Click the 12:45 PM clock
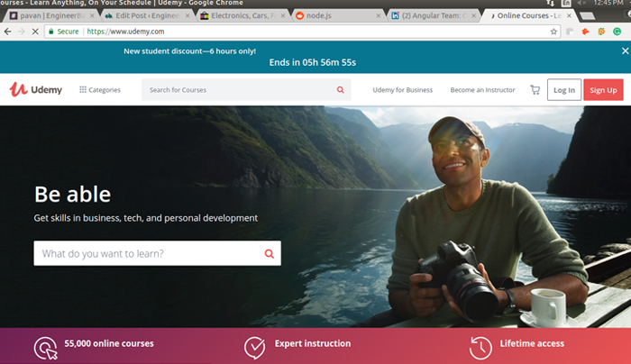 click(x=608, y=4)
